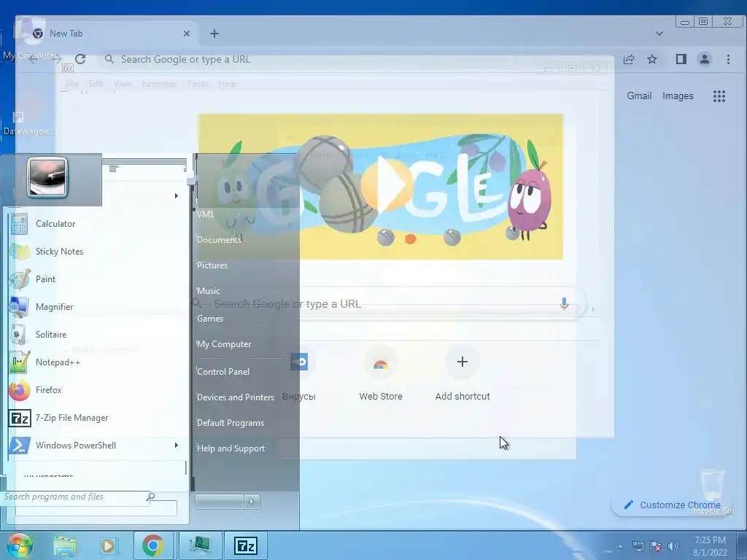
Task: Click the Start menu user account picture
Action: click(47, 178)
